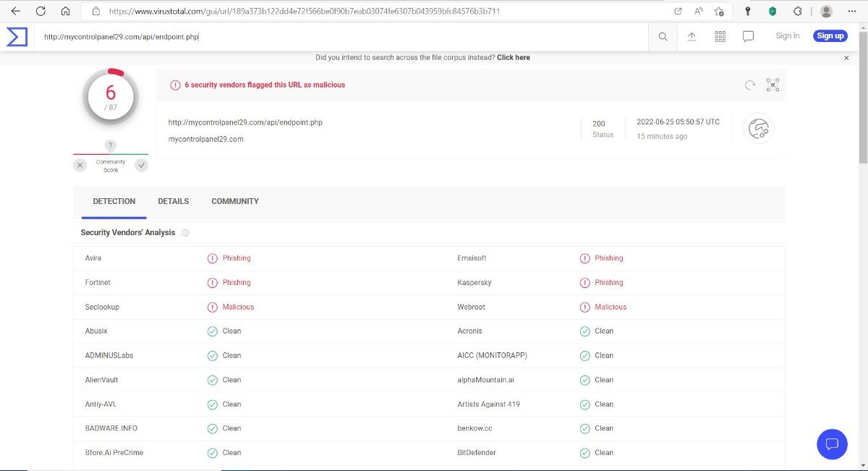
Task: Click the reanalyze refresh icon
Action: tap(750, 85)
